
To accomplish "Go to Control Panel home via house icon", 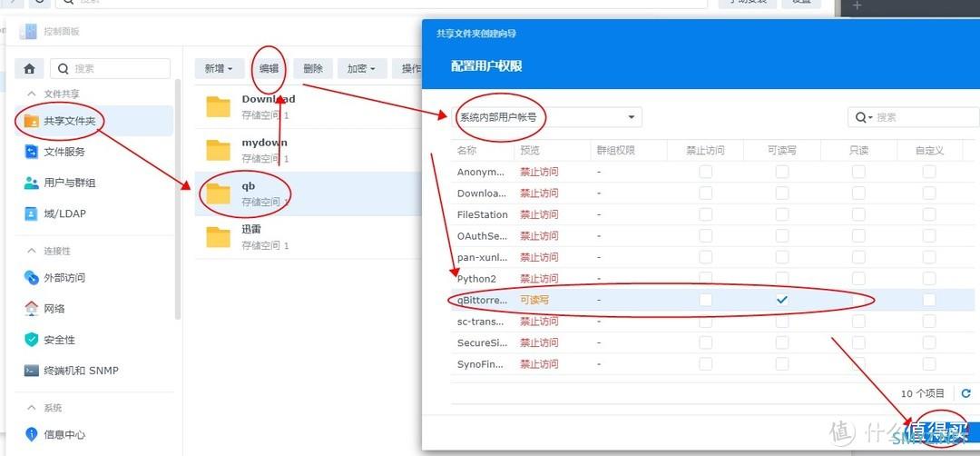I will tap(29, 69).
